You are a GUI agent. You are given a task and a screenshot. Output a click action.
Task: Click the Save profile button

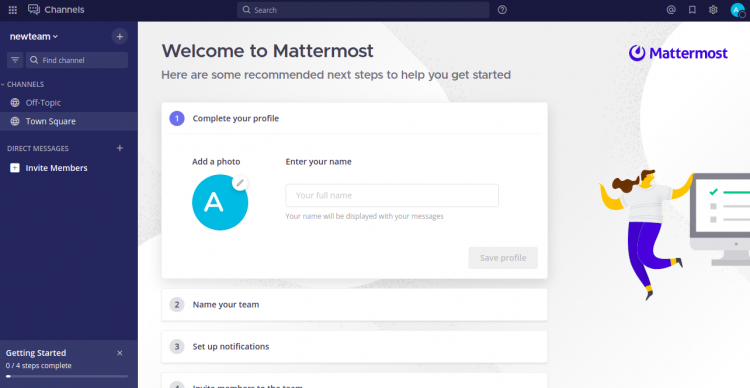(503, 258)
